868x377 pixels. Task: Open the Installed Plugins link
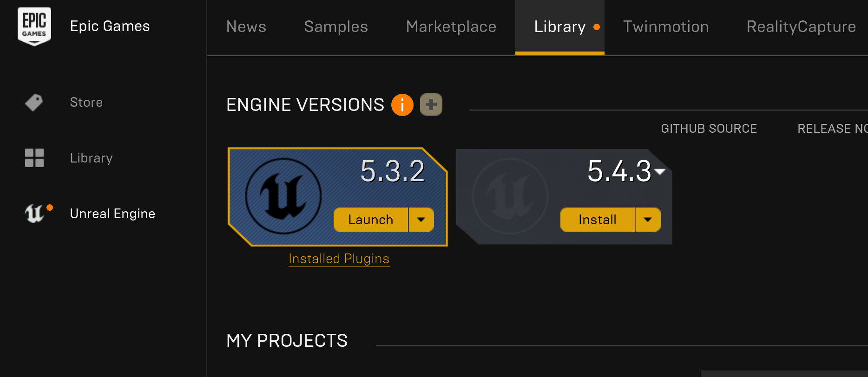[339, 259]
